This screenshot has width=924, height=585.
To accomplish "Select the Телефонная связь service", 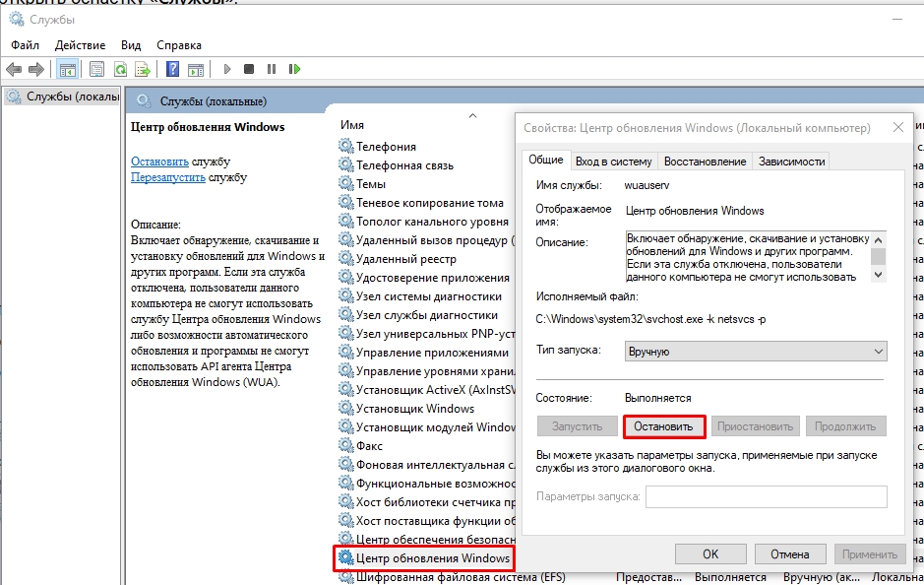I will pyautogui.click(x=404, y=165).
